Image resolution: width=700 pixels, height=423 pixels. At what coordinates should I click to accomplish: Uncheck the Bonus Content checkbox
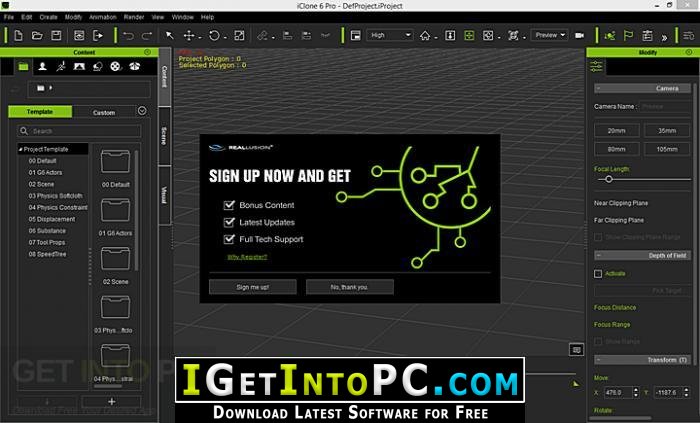(229, 205)
